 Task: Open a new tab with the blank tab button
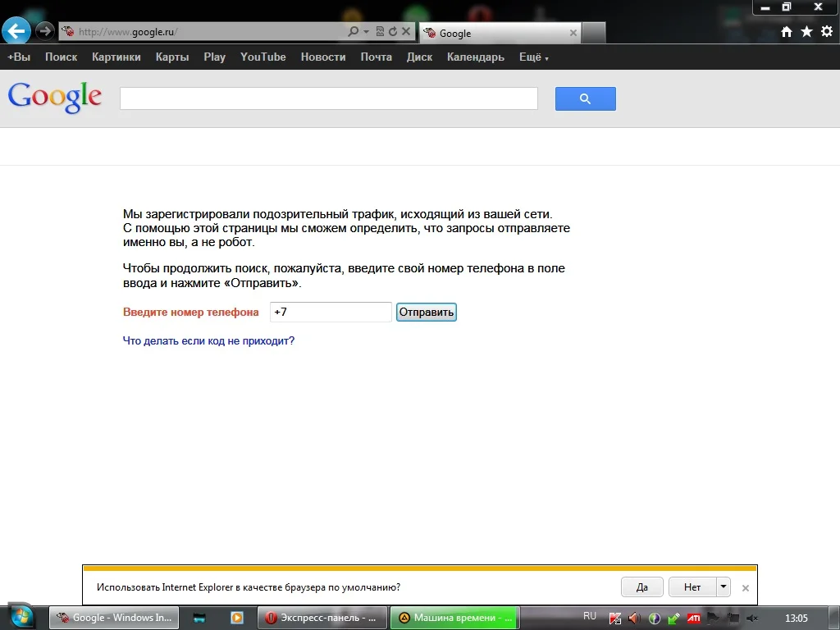(594, 33)
